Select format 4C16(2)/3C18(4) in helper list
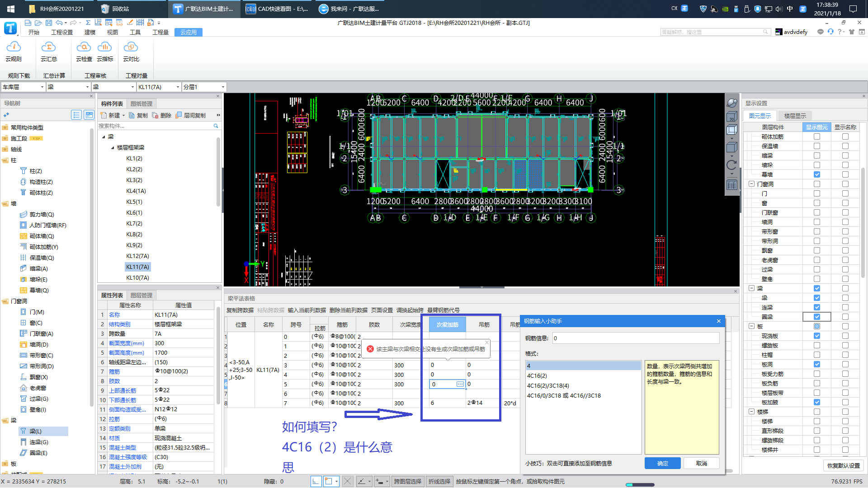The height and width of the screenshot is (488, 868). (583, 385)
